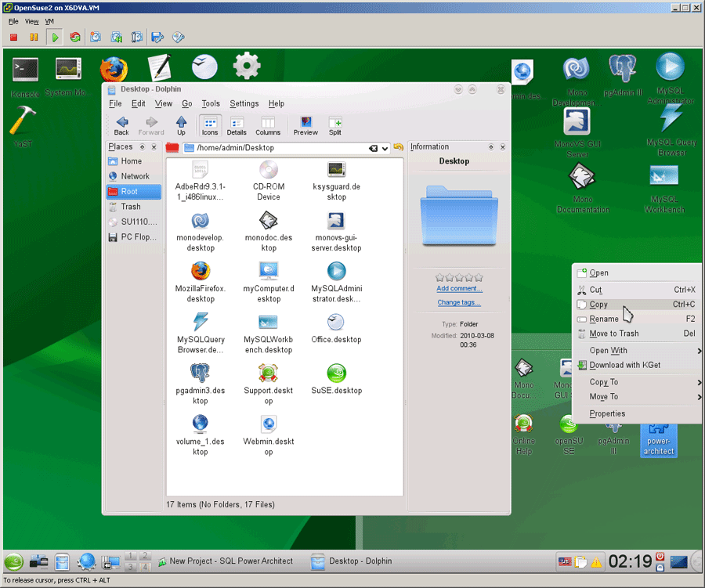Set rating using the star row

(459, 277)
